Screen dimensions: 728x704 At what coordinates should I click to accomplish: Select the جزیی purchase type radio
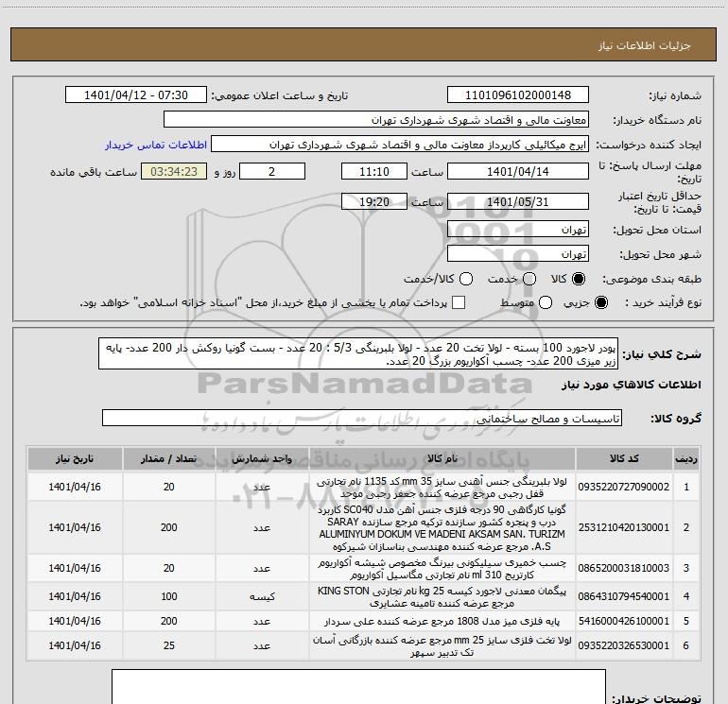coord(600,302)
